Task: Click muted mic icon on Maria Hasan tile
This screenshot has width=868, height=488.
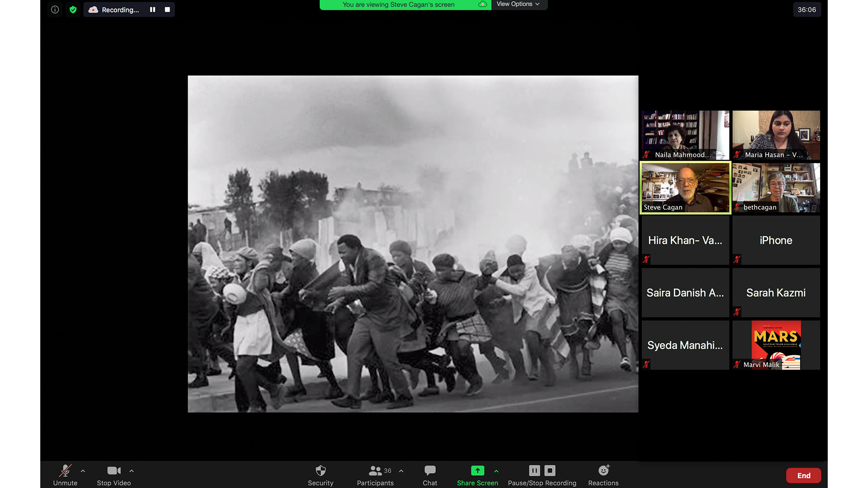Action: [737, 155]
